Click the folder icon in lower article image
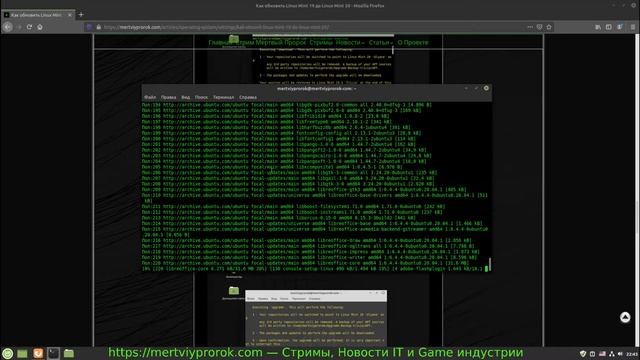This screenshot has width=640, height=360. point(233,291)
